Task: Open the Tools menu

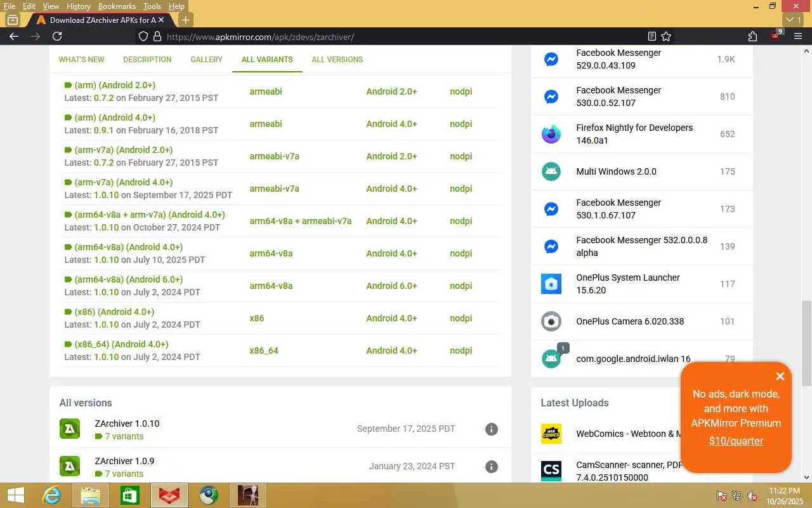Action: [152, 6]
